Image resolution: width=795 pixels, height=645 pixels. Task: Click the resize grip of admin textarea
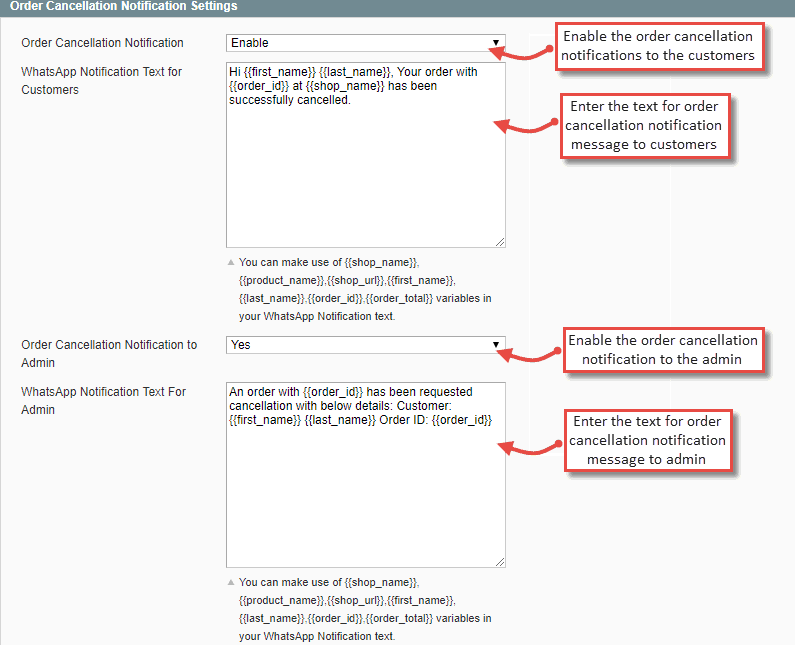pos(500,562)
